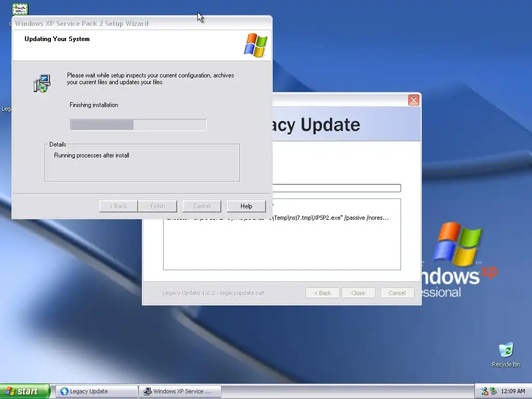Click the setup icon in Windows XP Service taskbar button
Screen dimensions: 532x399
(147, 391)
